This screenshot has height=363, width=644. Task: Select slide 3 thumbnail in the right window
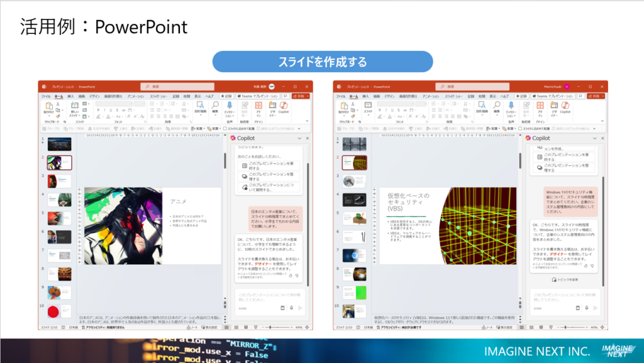(x=354, y=181)
